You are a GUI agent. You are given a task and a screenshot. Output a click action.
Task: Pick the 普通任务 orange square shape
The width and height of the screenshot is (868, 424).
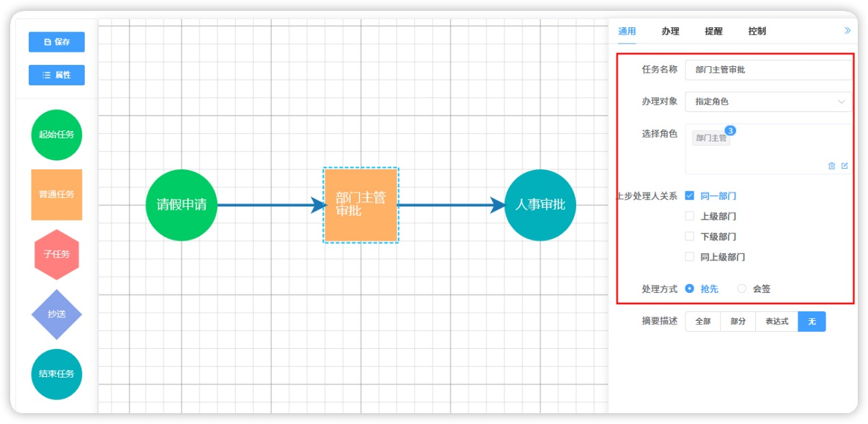pos(57,195)
